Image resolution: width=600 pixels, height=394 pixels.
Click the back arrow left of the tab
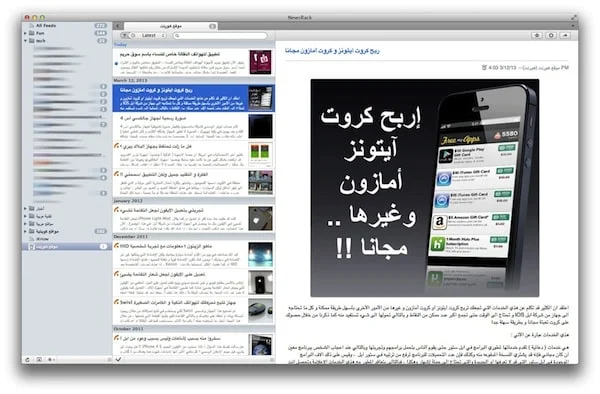pyautogui.click(x=118, y=26)
